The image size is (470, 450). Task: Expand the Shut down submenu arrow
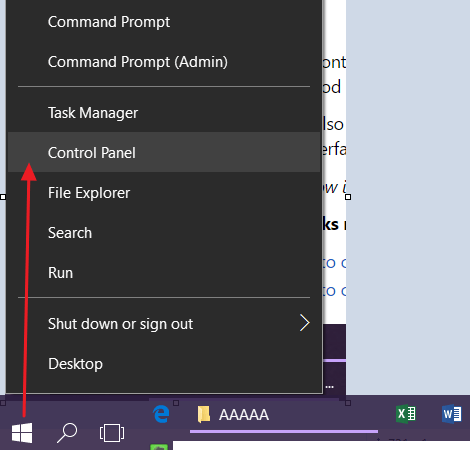[x=304, y=323]
